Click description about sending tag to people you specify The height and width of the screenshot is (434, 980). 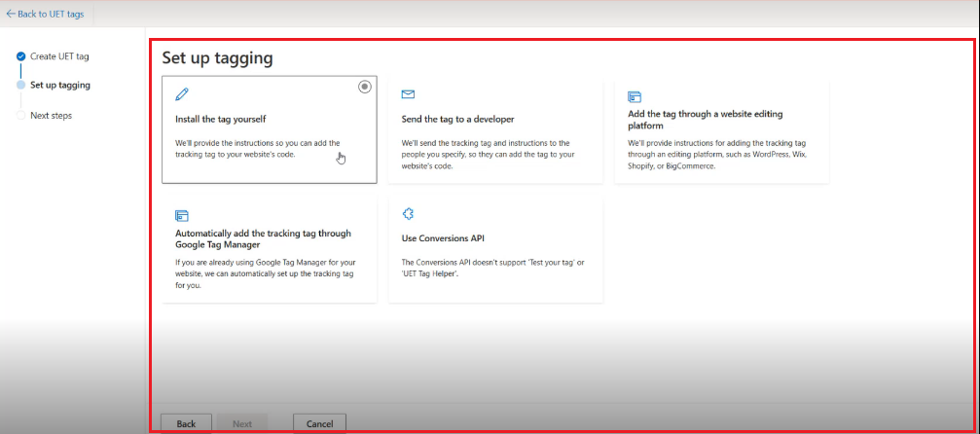click(x=489, y=155)
